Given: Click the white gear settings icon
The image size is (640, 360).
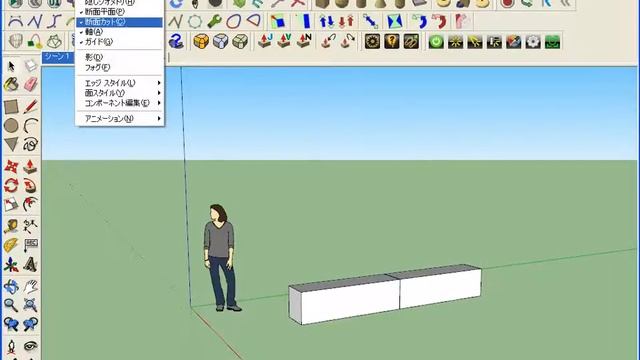Looking at the screenshot, I should 533,42.
